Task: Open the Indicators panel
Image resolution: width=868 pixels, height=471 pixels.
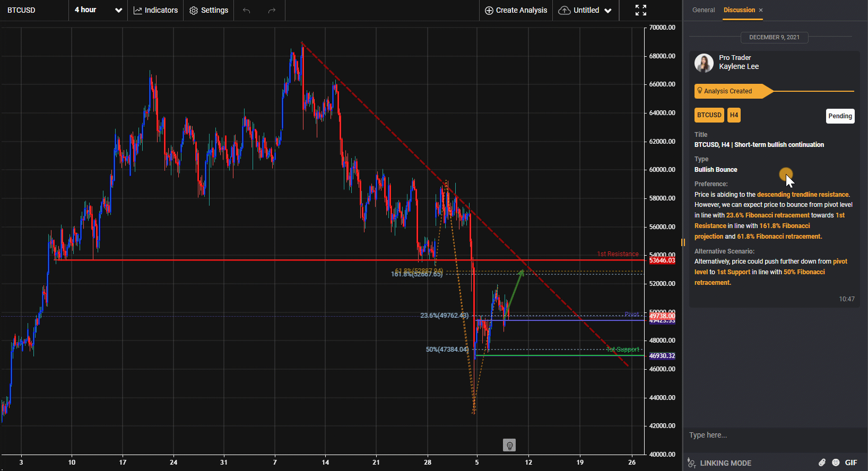Action: click(x=155, y=11)
